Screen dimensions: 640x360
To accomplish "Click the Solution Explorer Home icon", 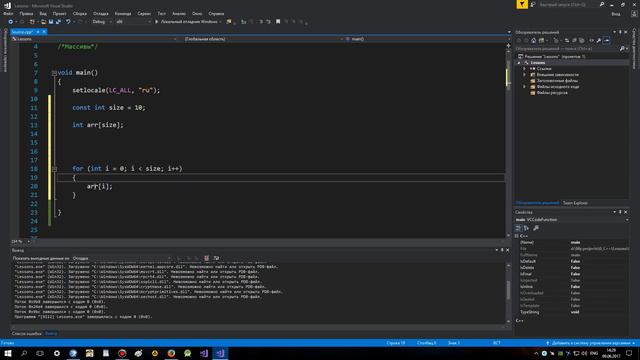I will (533, 40).
